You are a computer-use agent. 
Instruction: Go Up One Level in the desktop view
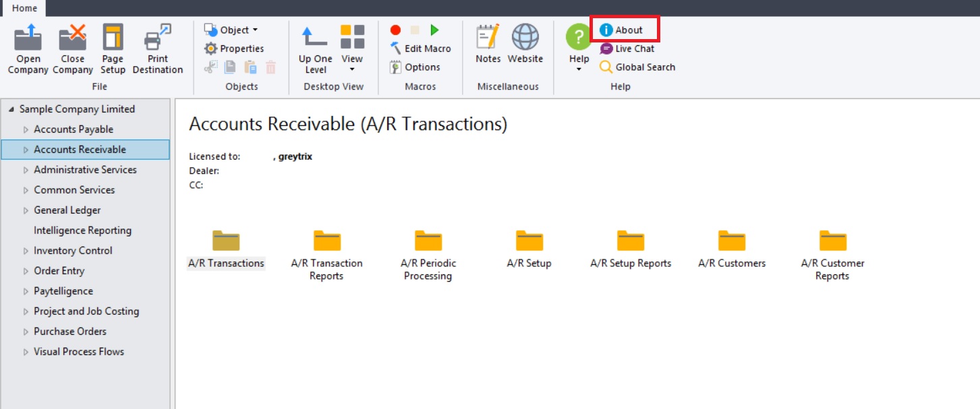click(314, 47)
